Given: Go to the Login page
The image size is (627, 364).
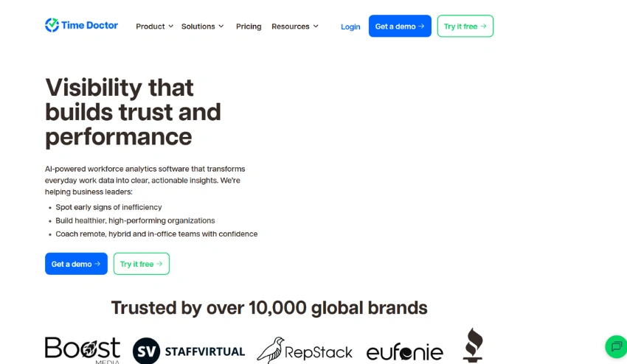Looking at the screenshot, I should pos(350,27).
